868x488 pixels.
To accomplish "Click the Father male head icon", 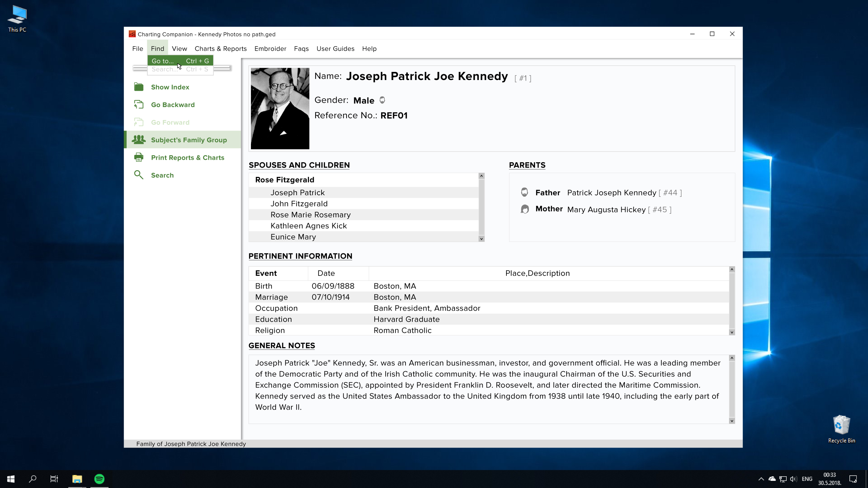I will [524, 192].
